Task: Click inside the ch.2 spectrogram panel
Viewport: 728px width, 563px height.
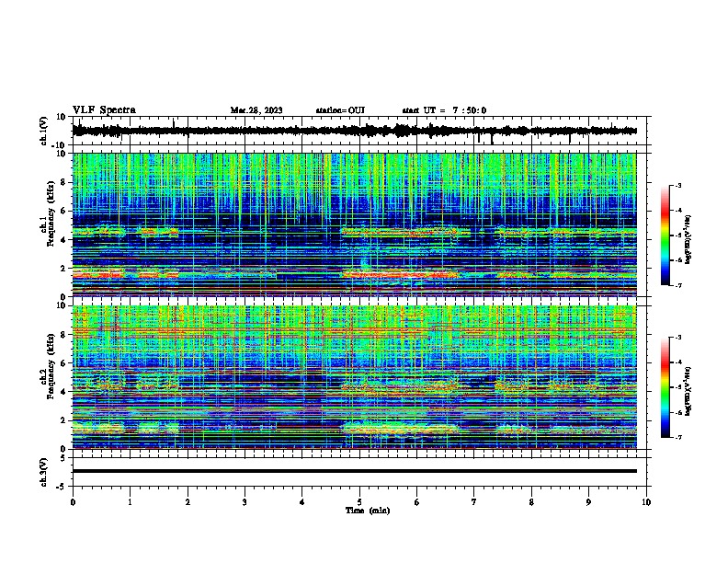Action: [354, 377]
